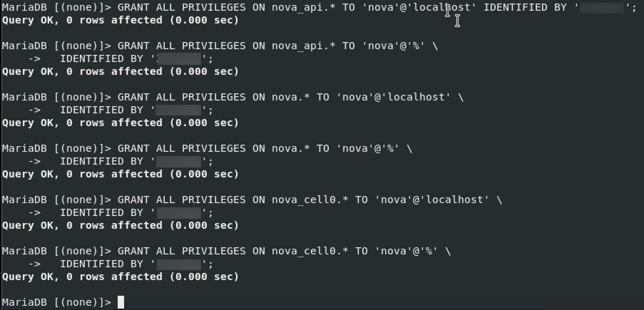Click the first Query OK result line
This screenshot has width=644, height=310.
coord(121,20)
